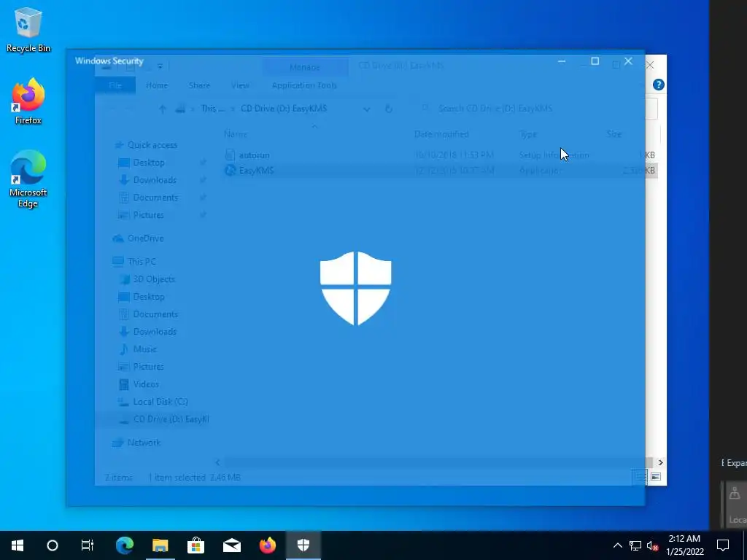The height and width of the screenshot is (560, 747).
Task: Switch to Home ribbon tab in Explorer
Action: 157,85
